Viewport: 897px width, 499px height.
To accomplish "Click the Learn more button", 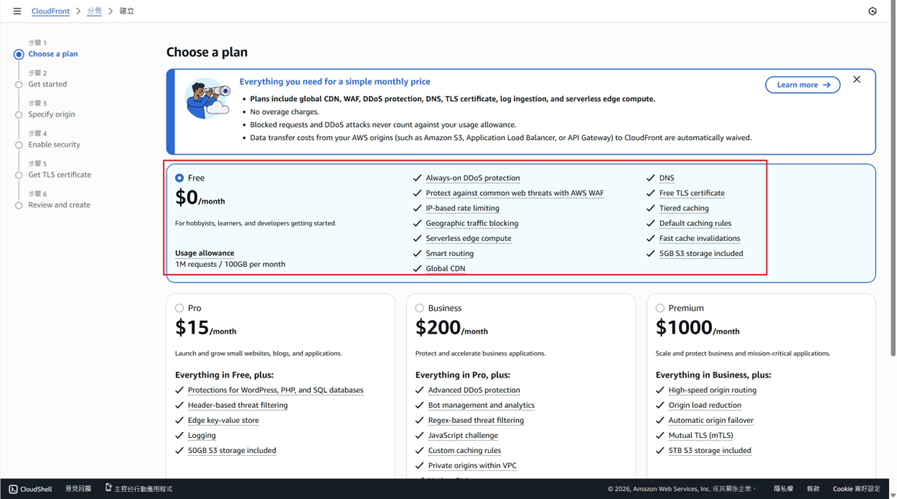I will 802,85.
